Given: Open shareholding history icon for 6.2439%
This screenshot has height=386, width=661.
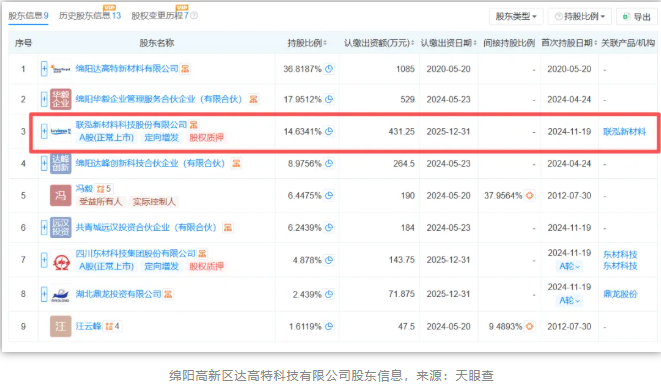Looking at the screenshot, I should tap(329, 228).
